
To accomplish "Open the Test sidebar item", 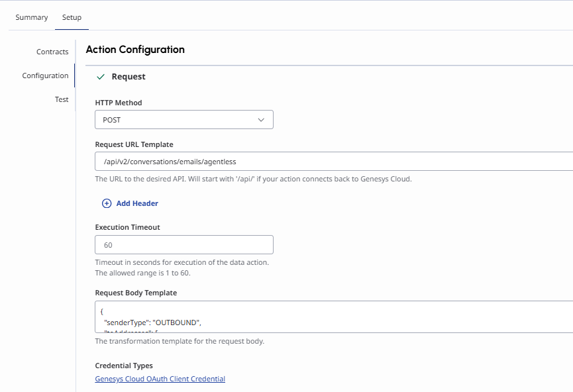I will (x=62, y=99).
